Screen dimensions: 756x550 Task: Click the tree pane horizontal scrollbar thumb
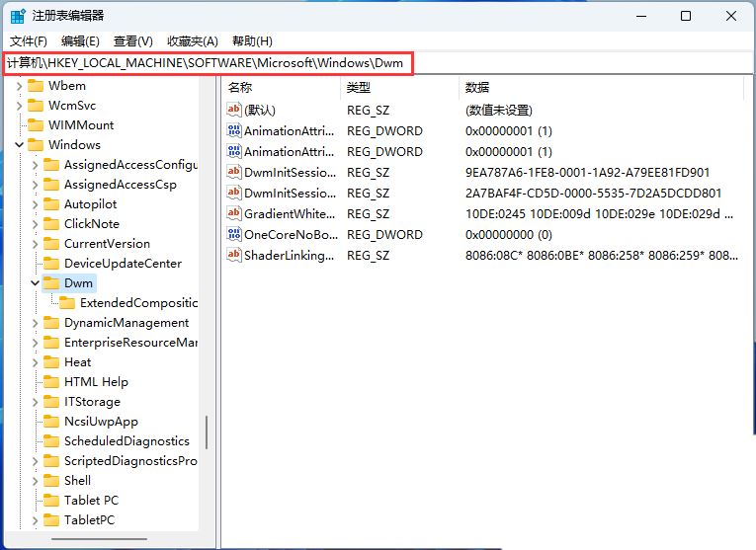point(100,539)
